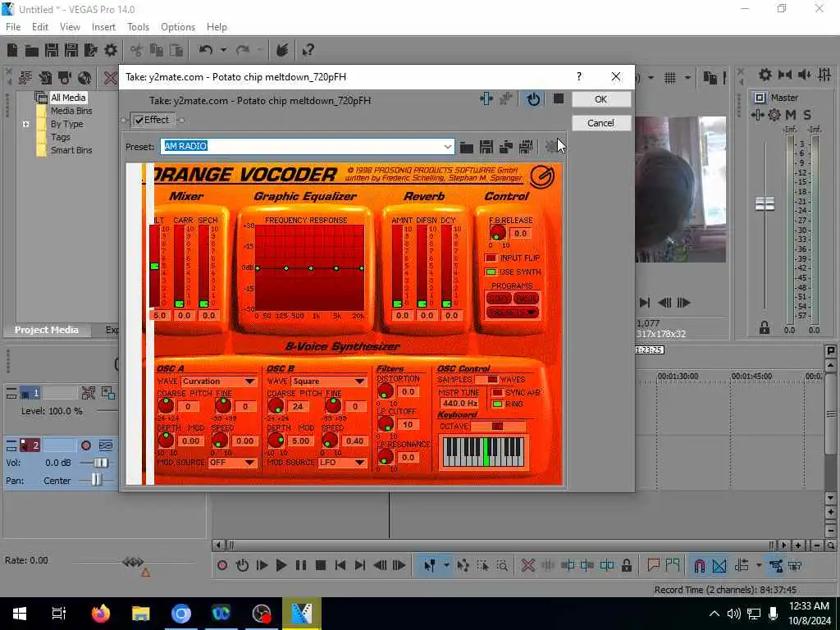Pause playback in transport bar
This screenshot has height=630, width=840.
[300, 565]
